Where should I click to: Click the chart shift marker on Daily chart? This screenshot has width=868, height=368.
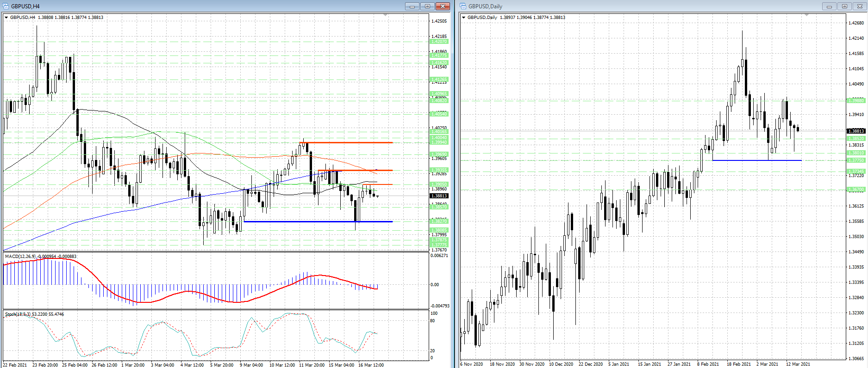(806, 15)
